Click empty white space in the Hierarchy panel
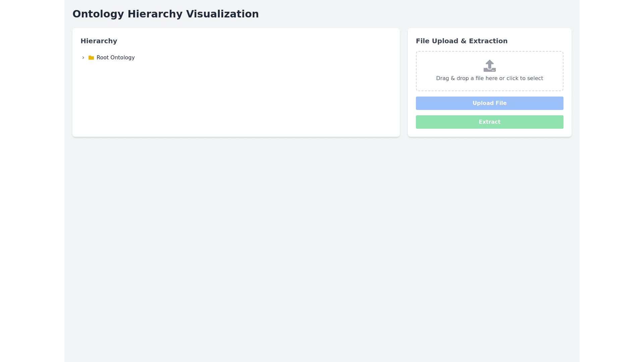Screen dimensions: 644x362 point(235,101)
